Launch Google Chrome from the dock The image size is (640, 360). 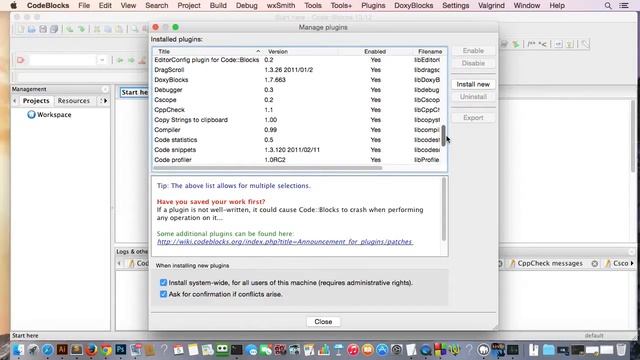point(106,350)
